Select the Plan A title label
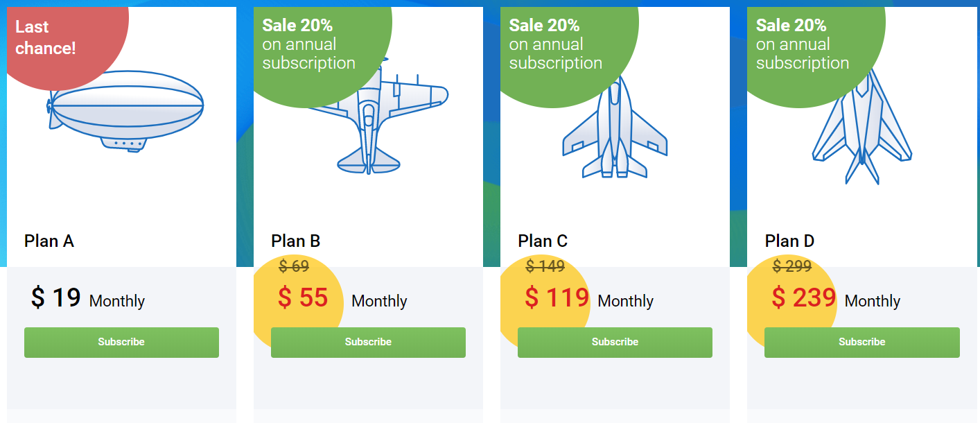This screenshot has height=423, width=980. (48, 241)
